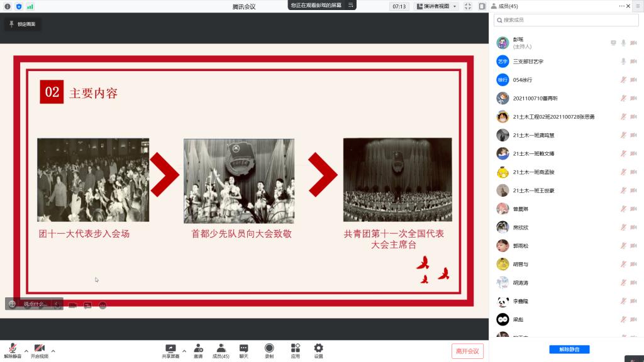
Task: Click the blue 解除静音 button in members panel
Action: (569, 349)
